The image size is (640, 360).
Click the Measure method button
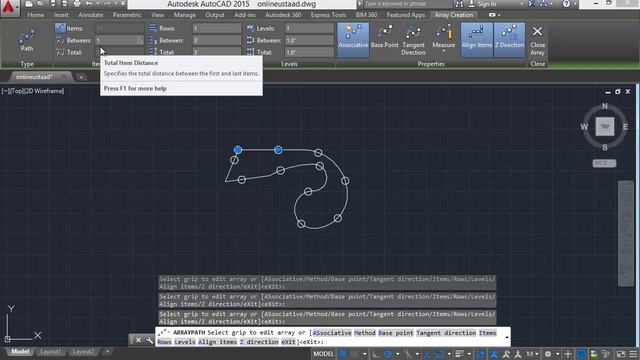click(443, 36)
